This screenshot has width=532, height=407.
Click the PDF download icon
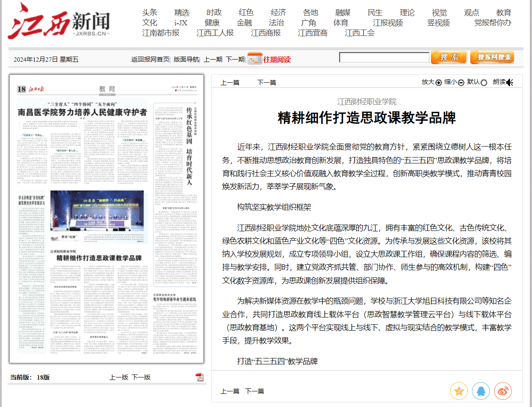(200, 377)
